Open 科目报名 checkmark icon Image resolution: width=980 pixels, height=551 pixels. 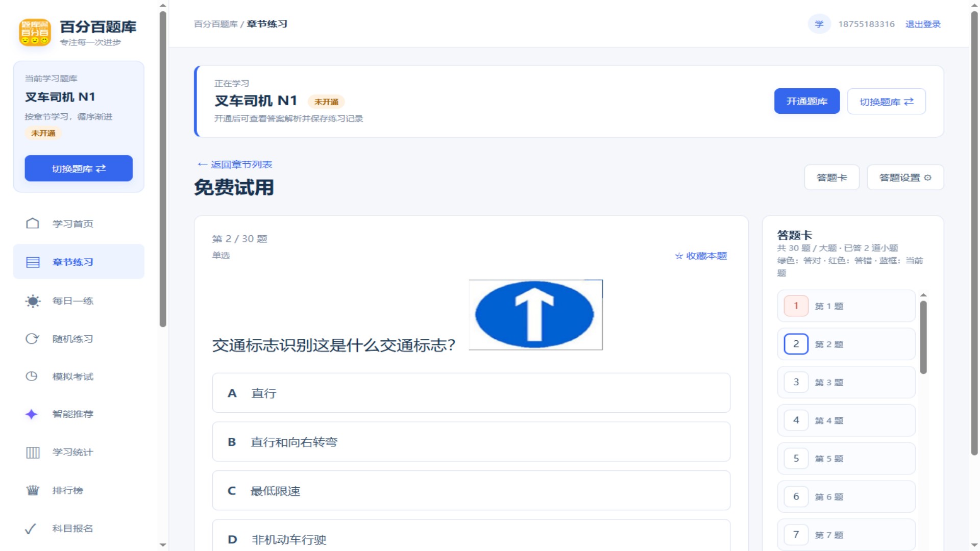coord(31,529)
